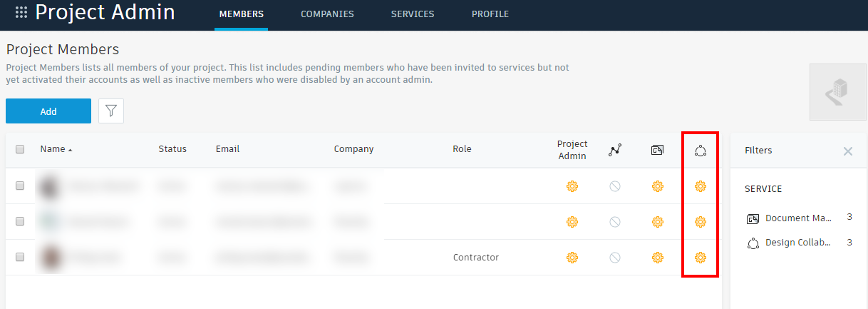Click Design Collaboration gear in Contractor row

[x=700, y=258]
